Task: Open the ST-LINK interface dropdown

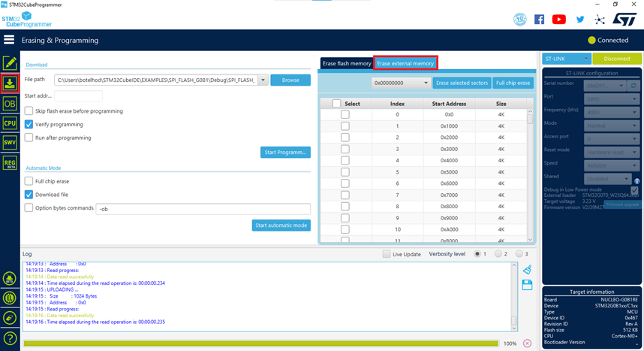Action: point(567,59)
